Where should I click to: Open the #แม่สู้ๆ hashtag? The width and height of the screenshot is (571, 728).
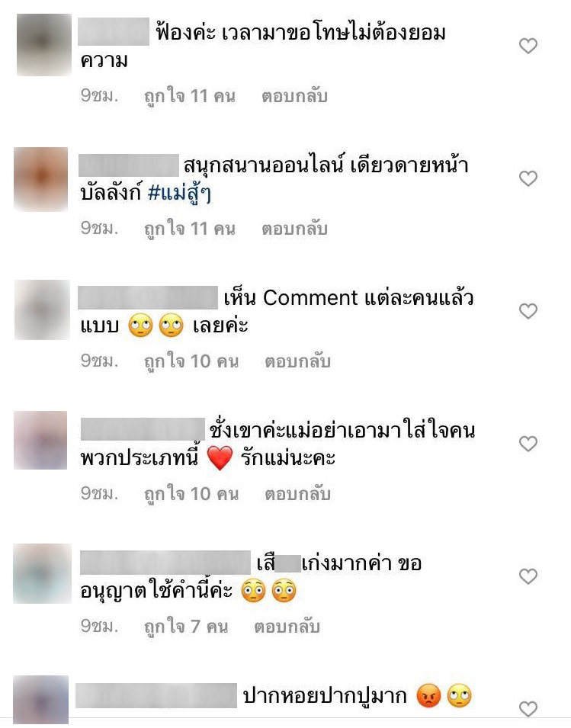pyautogui.click(x=180, y=194)
